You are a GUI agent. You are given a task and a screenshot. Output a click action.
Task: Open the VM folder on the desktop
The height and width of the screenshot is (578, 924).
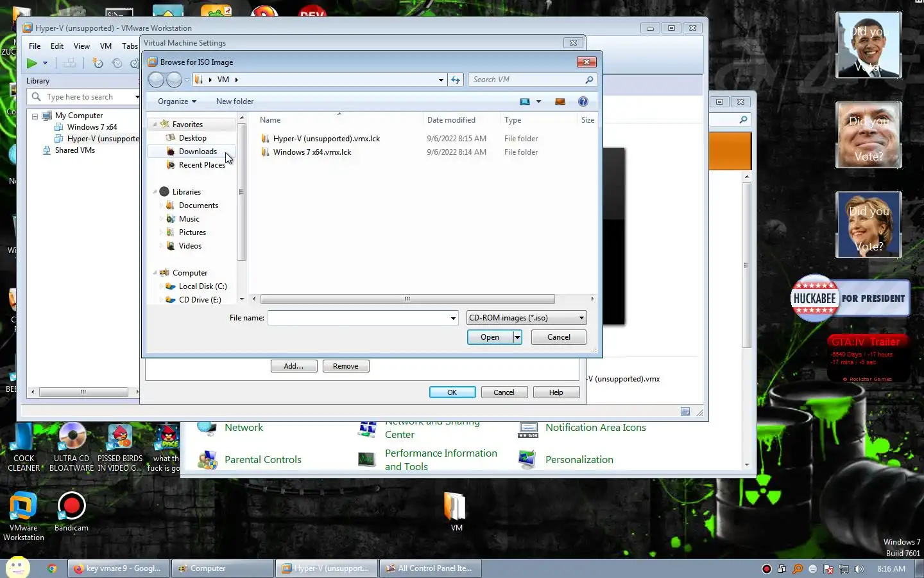(x=456, y=512)
